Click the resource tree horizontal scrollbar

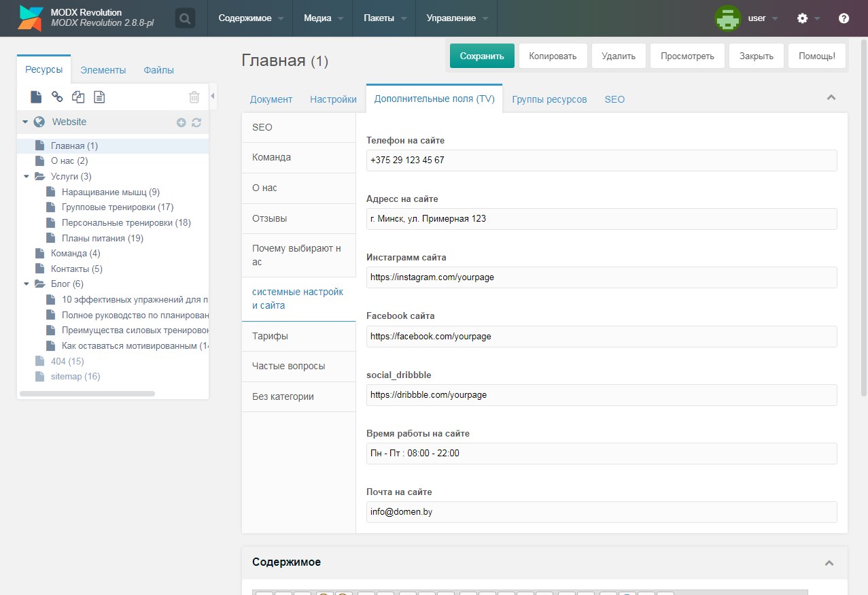click(x=87, y=394)
